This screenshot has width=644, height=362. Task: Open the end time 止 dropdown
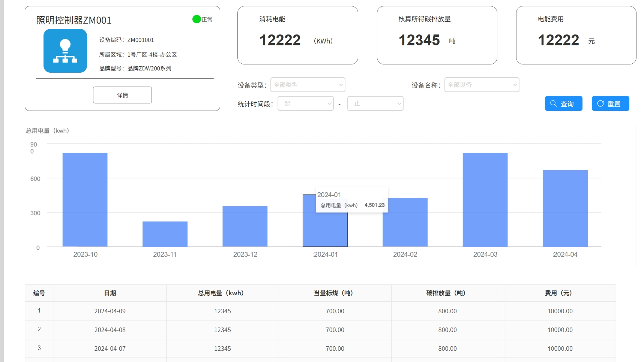click(x=375, y=103)
